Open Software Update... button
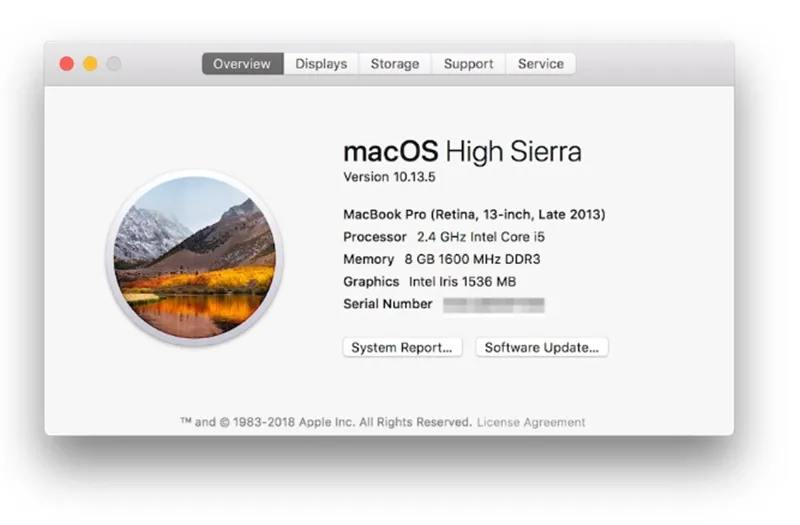This screenshot has width=800, height=525. pos(542,347)
